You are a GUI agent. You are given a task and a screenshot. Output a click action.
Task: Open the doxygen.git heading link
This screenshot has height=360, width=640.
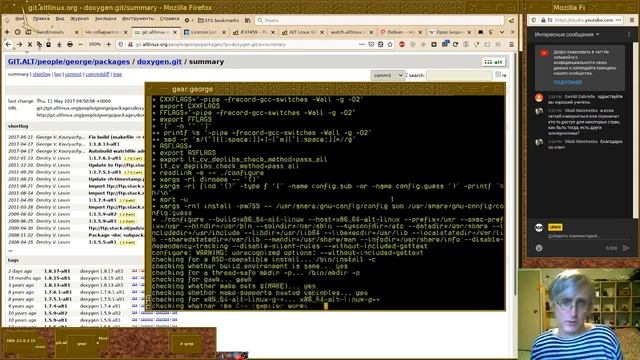tap(159, 62)
